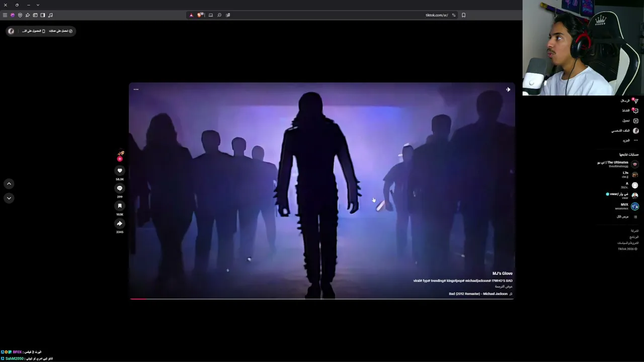Seek on the red video progress bar
This screenshot has height=362, width=644.
coord(321,299)
